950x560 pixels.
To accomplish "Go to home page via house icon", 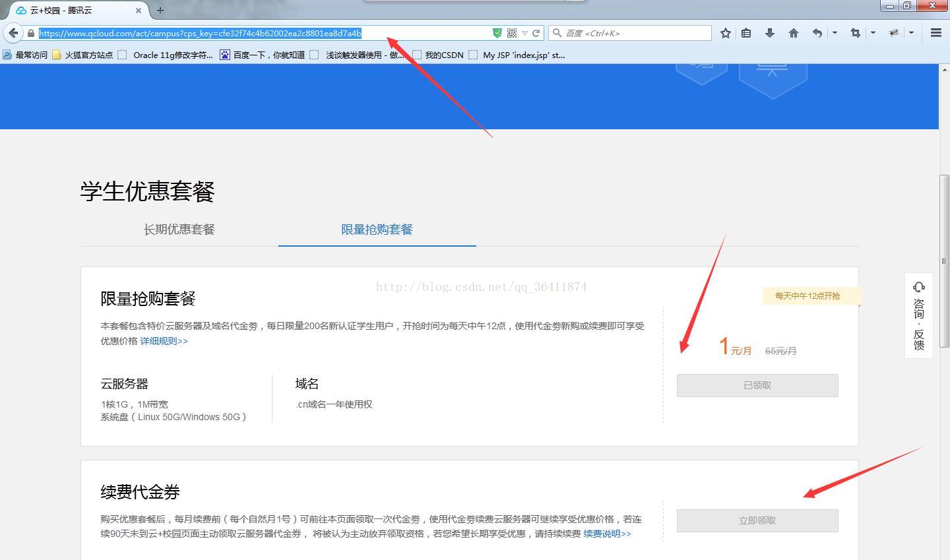I will [x=794, y=33].
